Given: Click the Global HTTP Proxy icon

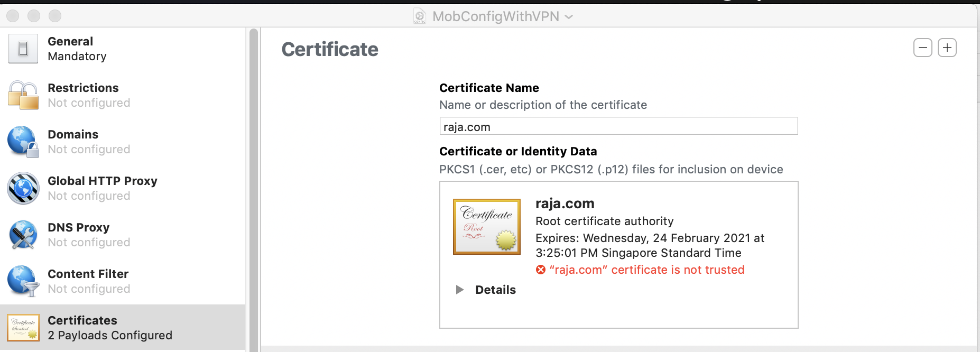Looking at the screenshot, I should tap(23, 188).
